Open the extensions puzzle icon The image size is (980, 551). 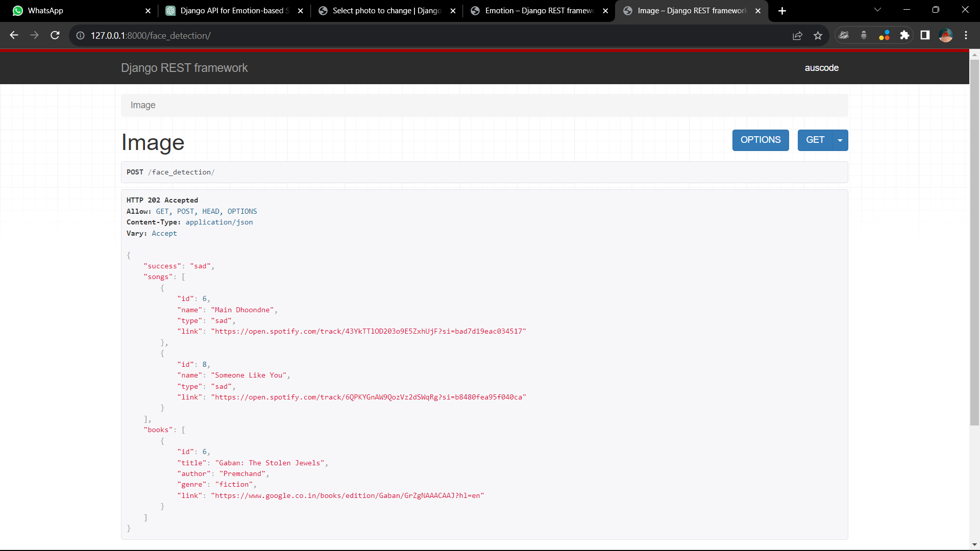pyautogui.click(x=904, y=35)
